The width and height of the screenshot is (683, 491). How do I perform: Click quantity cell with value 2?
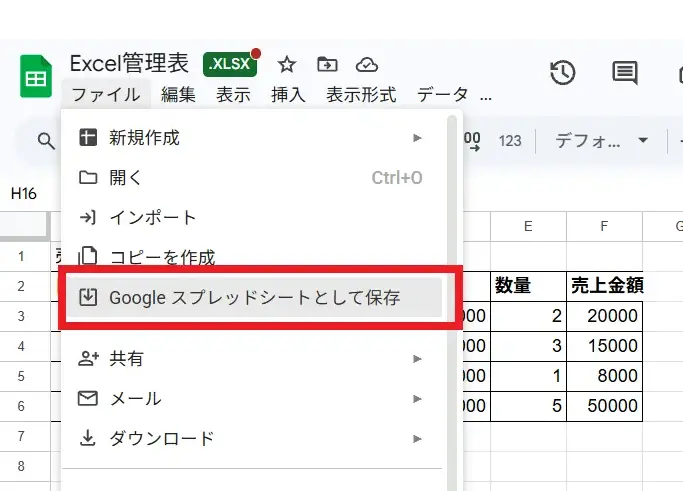528,316
